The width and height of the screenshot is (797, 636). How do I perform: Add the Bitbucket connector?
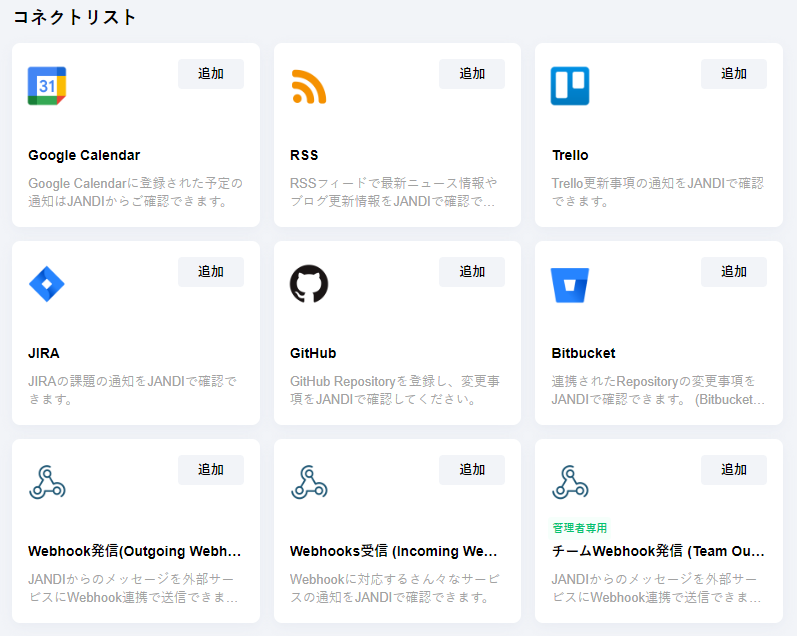[733, 272]
